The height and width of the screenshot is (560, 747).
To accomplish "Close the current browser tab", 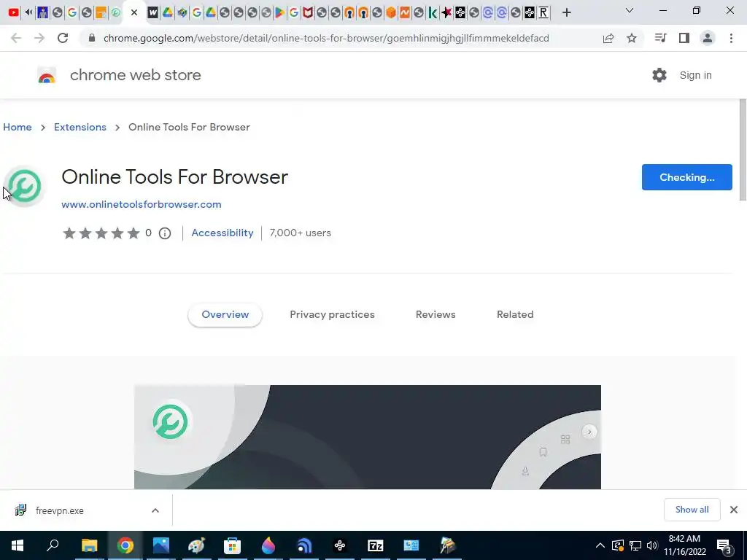I will point(134,12).
